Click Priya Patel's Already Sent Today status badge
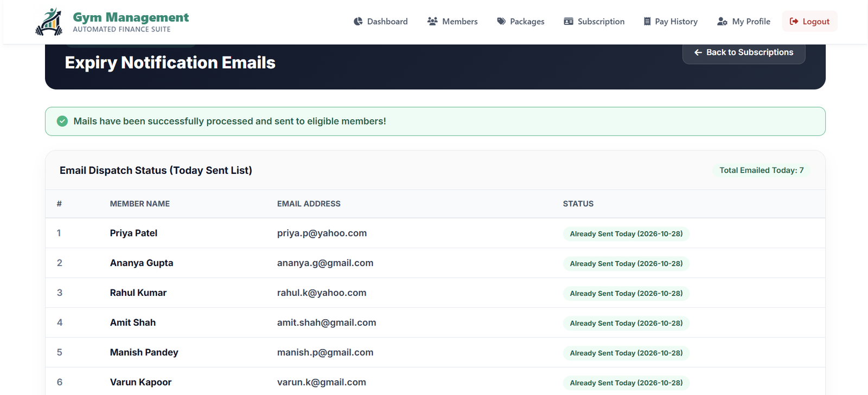Screen dimensions: 868x395 point(626,234)
